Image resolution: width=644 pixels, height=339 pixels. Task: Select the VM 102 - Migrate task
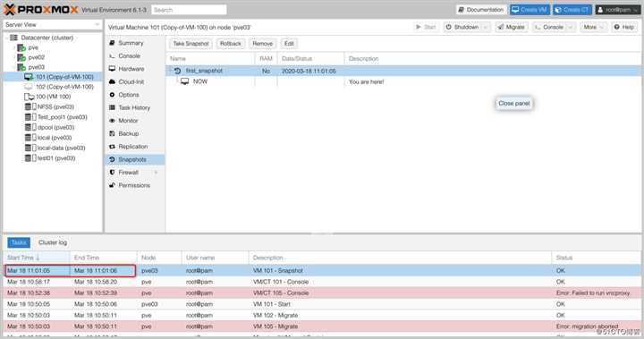pyautogui.click(x=322, y=315)
